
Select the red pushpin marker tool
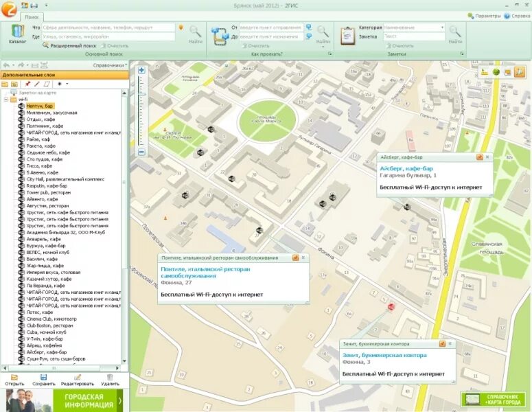point(27,84)
